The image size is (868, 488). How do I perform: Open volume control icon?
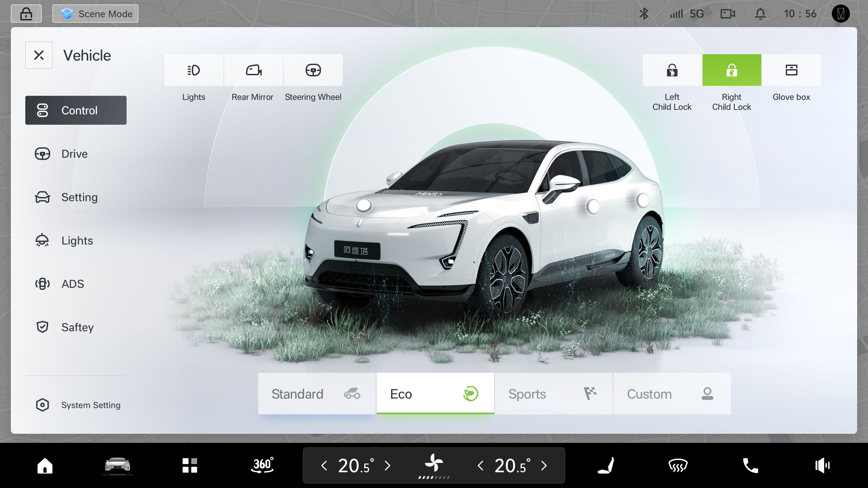coord(822,465)
